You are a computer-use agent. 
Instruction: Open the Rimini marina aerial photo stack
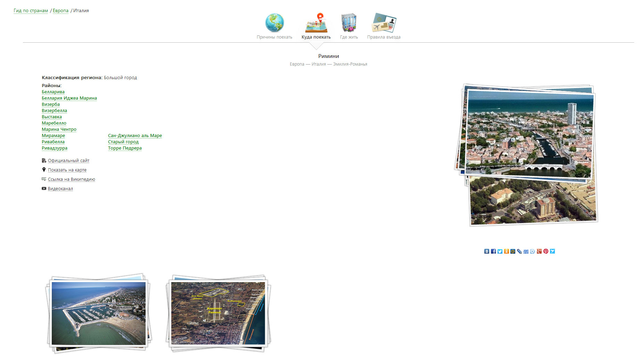pos(99,313)
